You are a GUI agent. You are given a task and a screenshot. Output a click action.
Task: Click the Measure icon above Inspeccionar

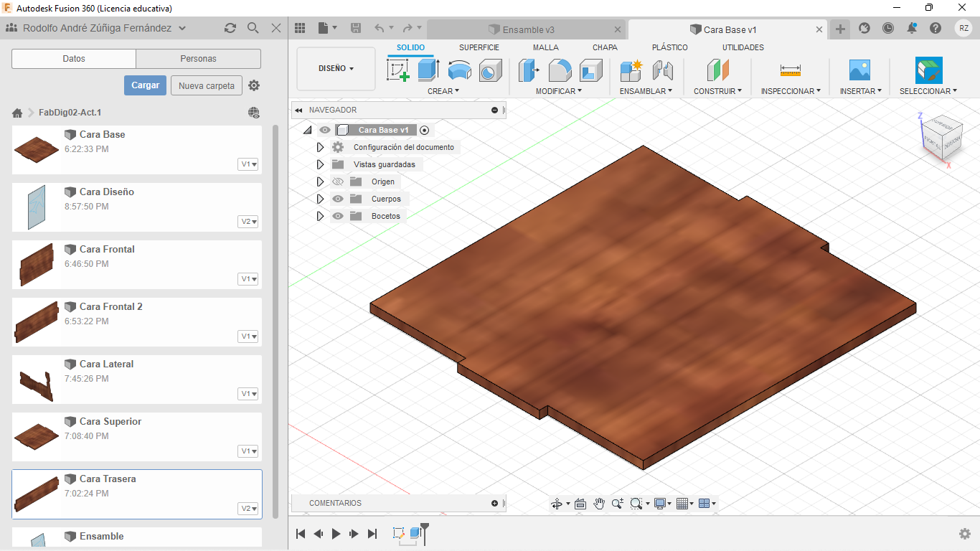(x=790, y=70)
